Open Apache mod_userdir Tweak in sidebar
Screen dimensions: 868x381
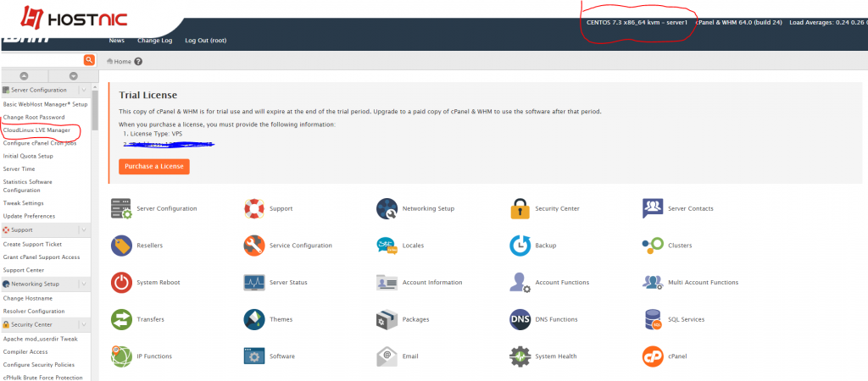pyautogui.click(x=41, y=339)
